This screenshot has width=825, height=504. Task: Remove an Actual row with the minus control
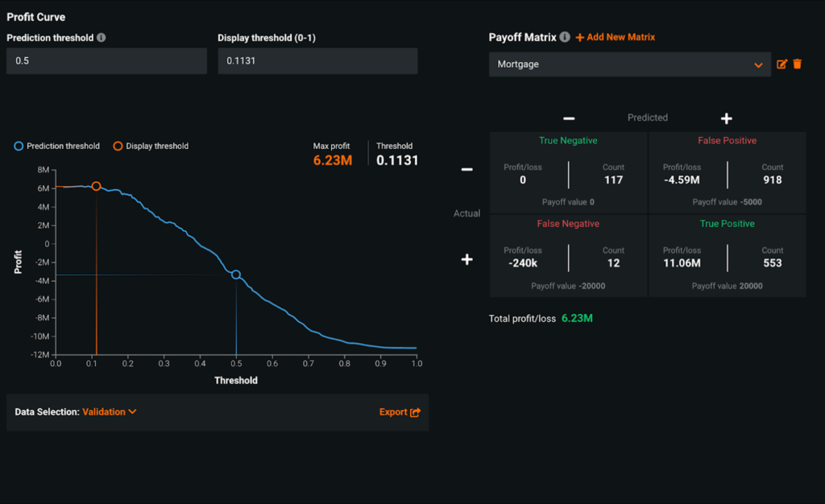(466, 168)
